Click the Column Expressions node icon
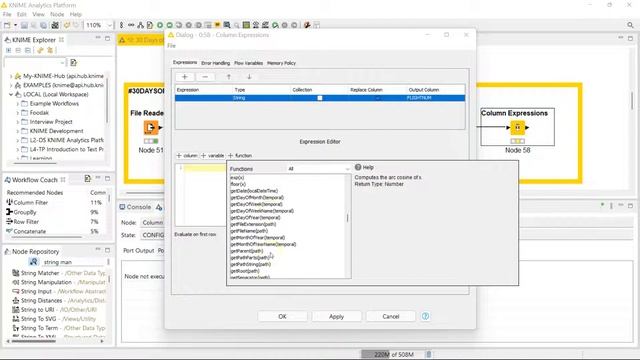The image size is (640, 360). coord(518,127)
